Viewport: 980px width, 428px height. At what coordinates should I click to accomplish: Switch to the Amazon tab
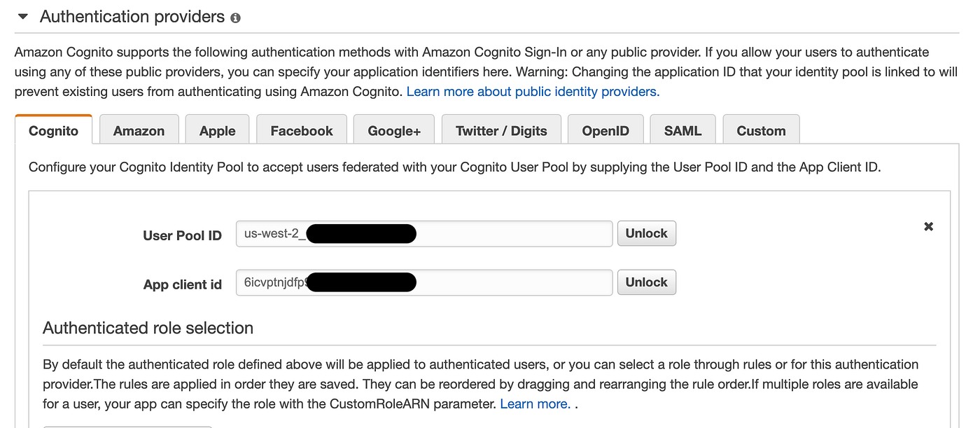click(x=139, y=131)
